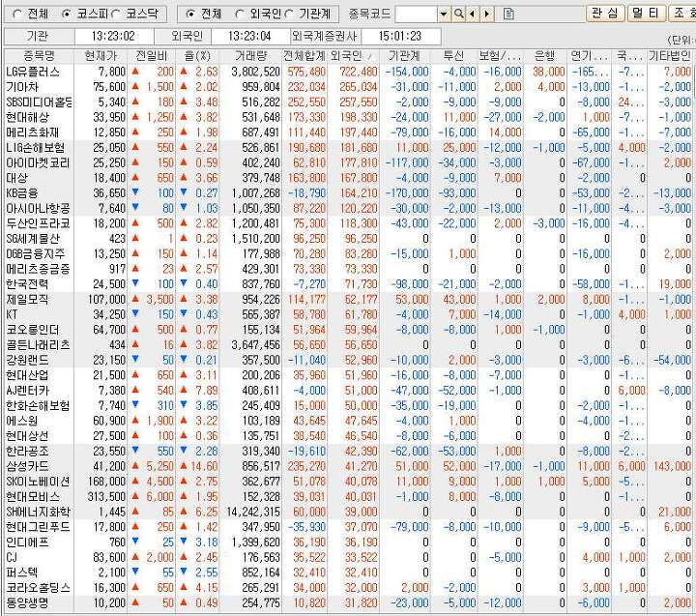Go to previous stock with the left arrow
The image size is (696, 616).
[473, 14]
